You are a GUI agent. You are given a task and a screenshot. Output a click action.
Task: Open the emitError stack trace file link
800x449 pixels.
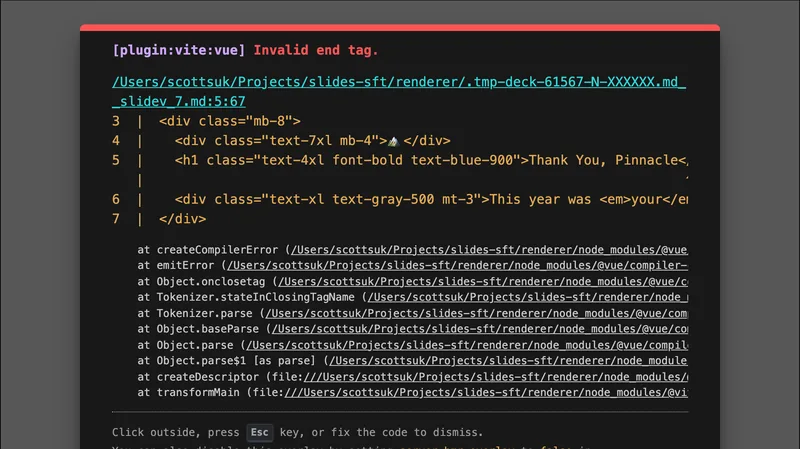456,265
